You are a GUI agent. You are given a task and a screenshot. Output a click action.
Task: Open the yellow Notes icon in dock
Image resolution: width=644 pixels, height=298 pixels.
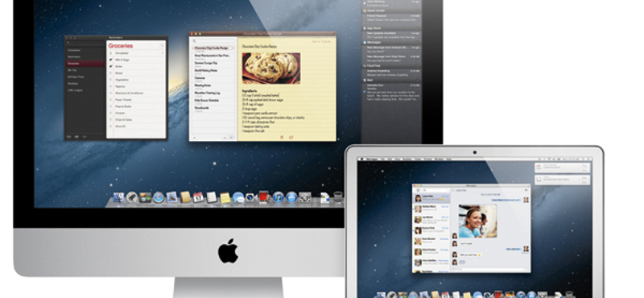click(225, 197)
